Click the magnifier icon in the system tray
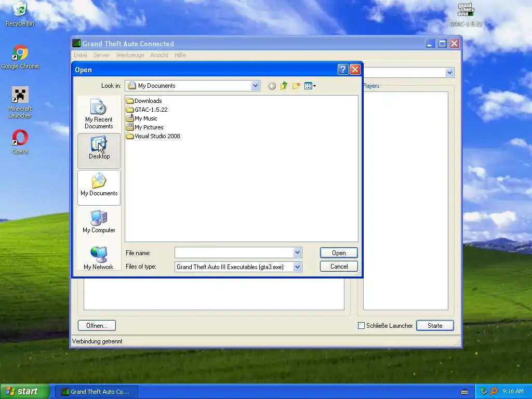 [494, 391]
